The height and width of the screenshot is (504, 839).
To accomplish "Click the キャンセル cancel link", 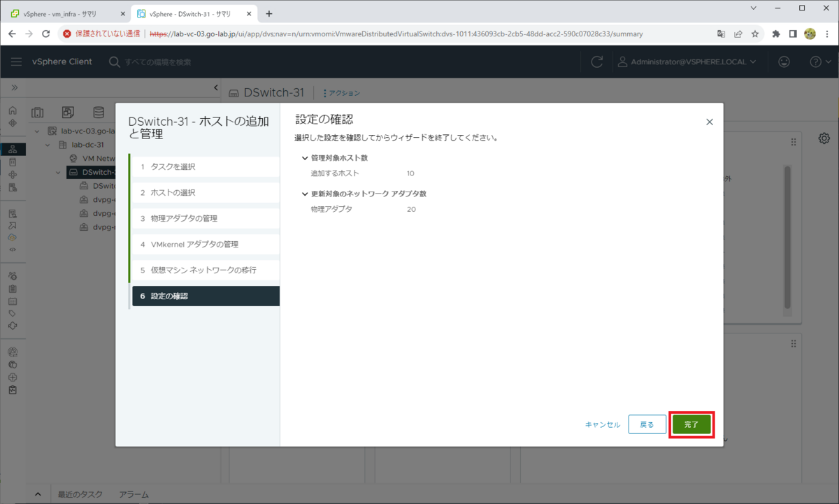I will (x=603, y=424).
